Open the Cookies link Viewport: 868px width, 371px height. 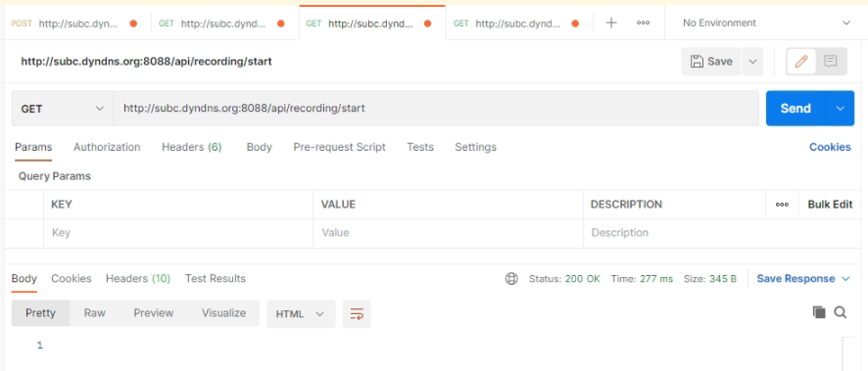tap(830, 147)
